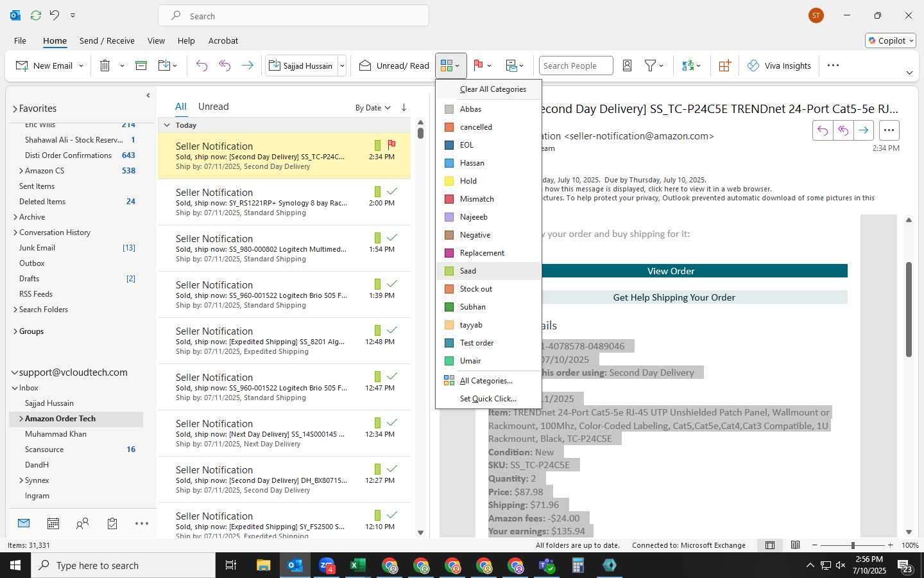Collapse the Today group header

pos(167,125)
